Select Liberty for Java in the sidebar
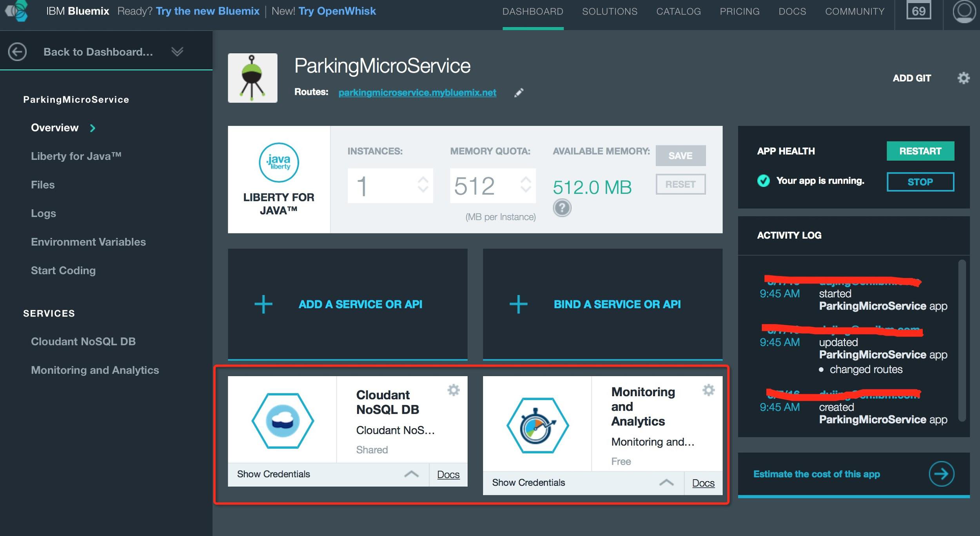The height and width of the screenshot is (536, 980). click(76, 156)
